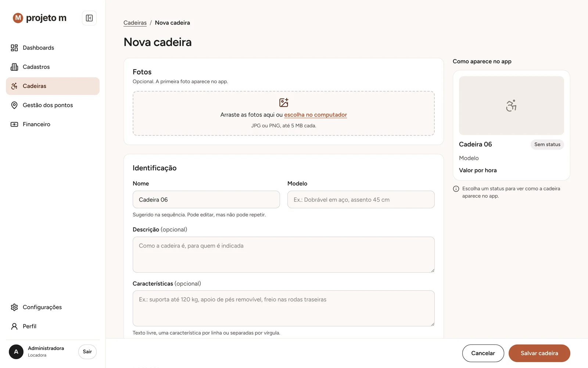Screen dimensions: 588x368
Task: Click the info icon beside status hint
Action: [456, 189]
